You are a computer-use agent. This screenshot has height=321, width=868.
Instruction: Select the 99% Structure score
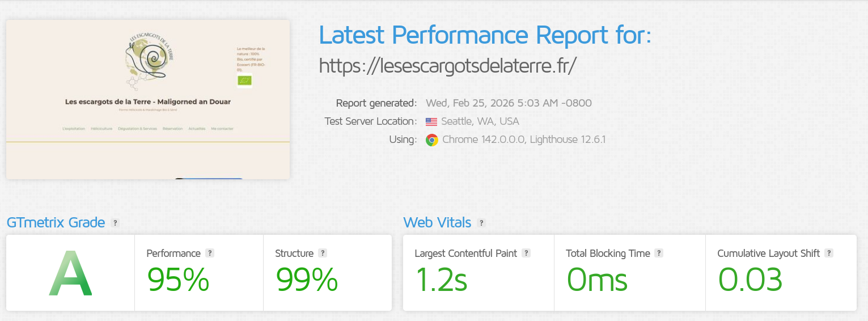click(307, 279)
